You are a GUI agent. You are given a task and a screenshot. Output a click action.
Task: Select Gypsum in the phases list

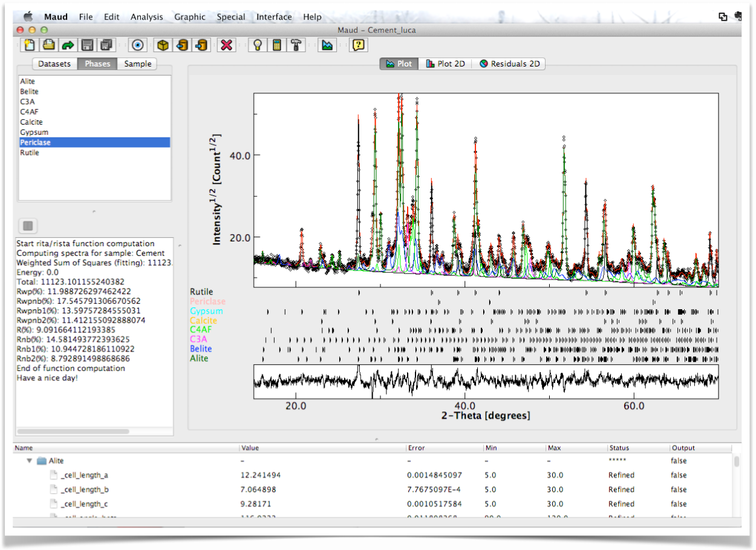[94, 133]
